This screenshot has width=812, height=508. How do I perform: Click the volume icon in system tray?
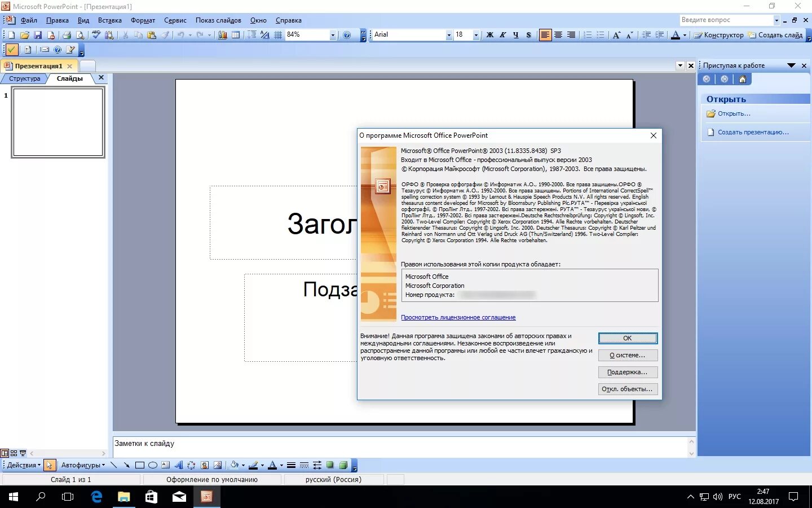tap(718, 497)
